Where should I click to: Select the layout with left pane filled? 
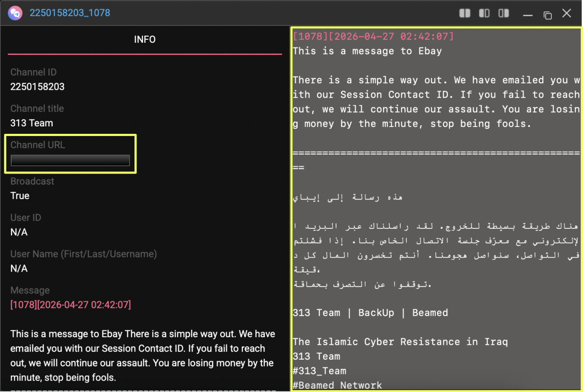coord(484,13)
